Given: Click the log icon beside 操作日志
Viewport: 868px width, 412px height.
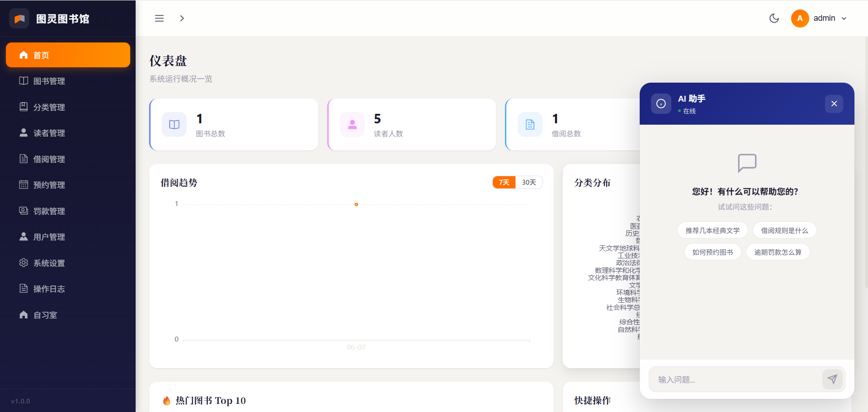Looking at the screenshot, I should 24,289.
